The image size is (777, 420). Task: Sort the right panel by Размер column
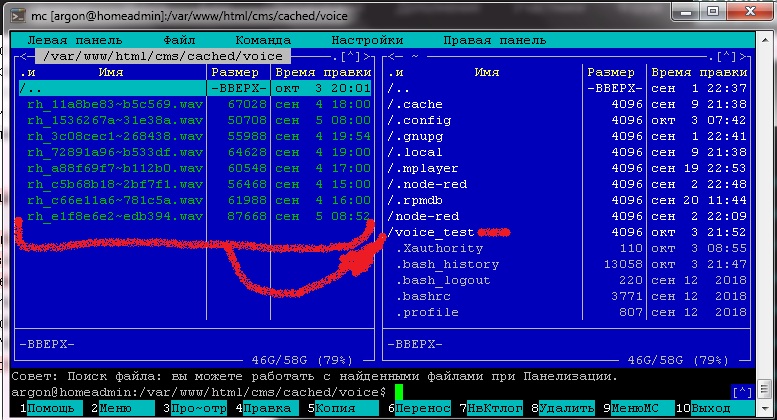pyautogui.click(x=611, y=72)
